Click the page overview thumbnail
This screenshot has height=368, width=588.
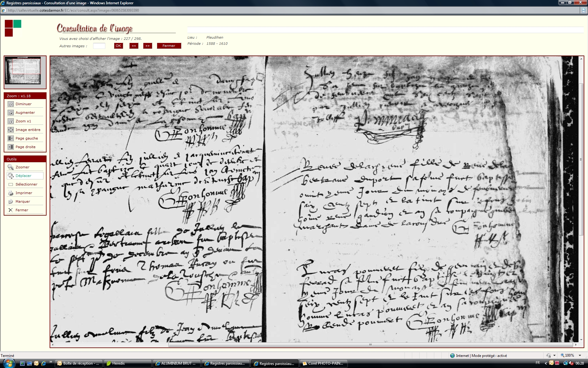[x=23, y=71]
